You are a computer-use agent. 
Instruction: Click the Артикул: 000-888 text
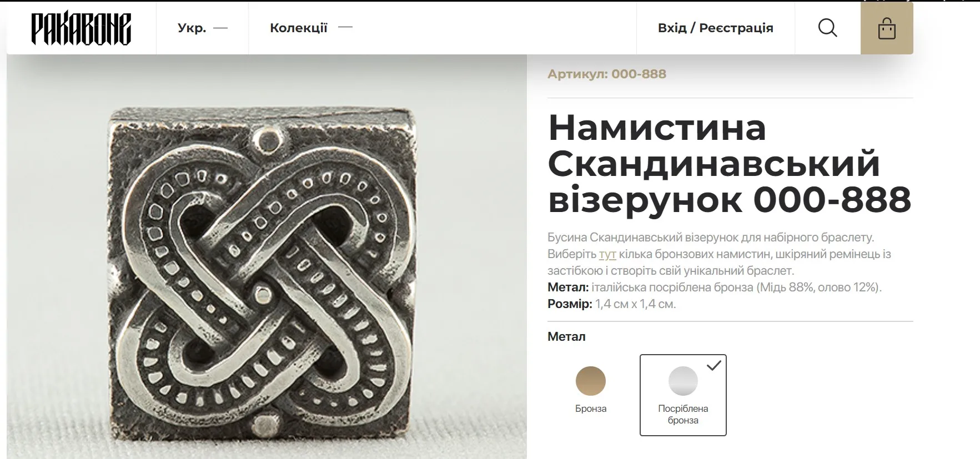pyautogui.click(x=607, y=74)
